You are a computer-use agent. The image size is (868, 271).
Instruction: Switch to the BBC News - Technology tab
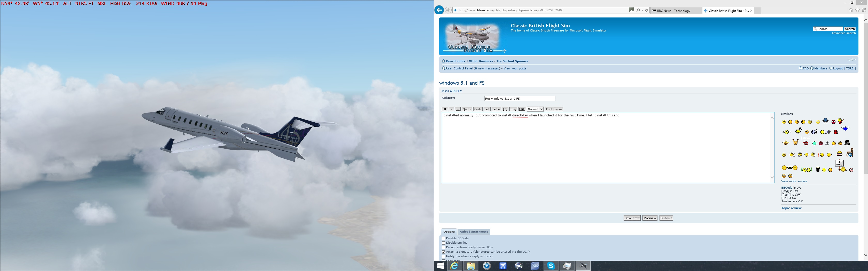676,11
